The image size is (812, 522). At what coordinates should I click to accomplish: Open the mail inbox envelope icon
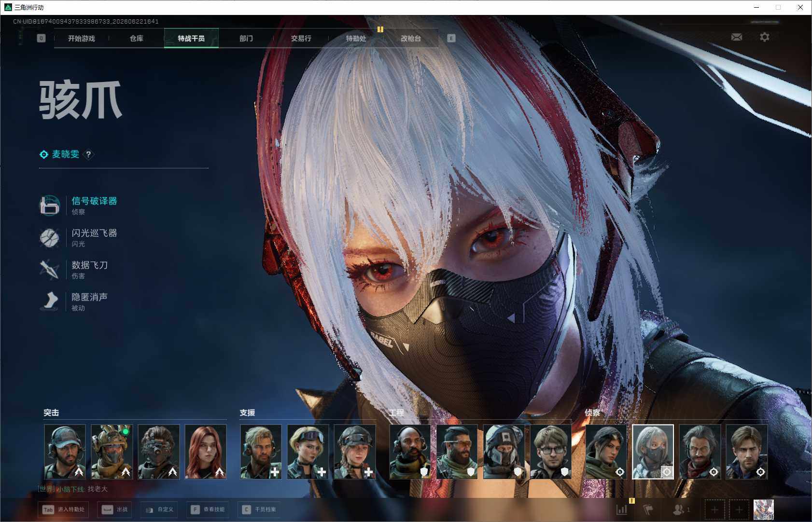click(x=736, y=37)
